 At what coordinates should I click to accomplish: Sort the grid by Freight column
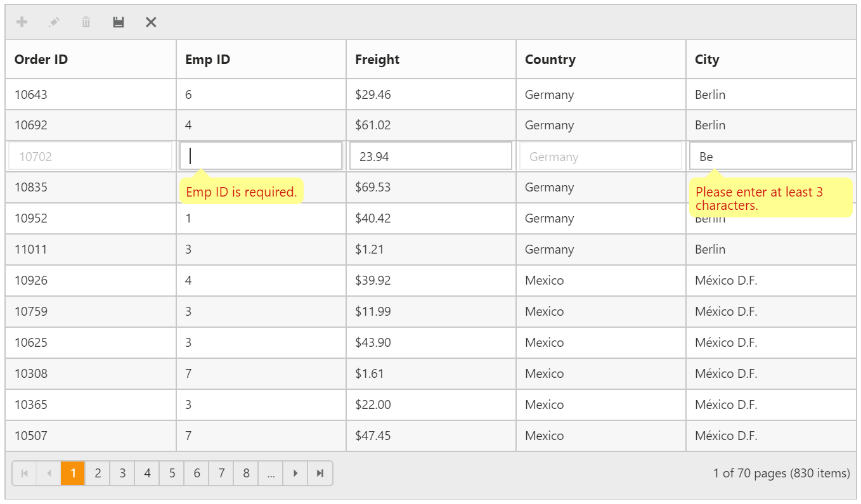tap(377, 59)
